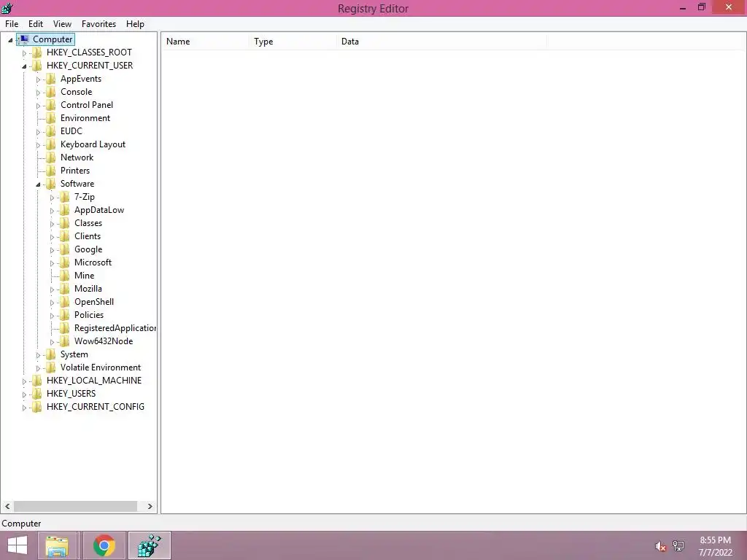The image size is (747, 560).
Task: Click the tree scrollbar right arrow
Action: pos(150,506)
